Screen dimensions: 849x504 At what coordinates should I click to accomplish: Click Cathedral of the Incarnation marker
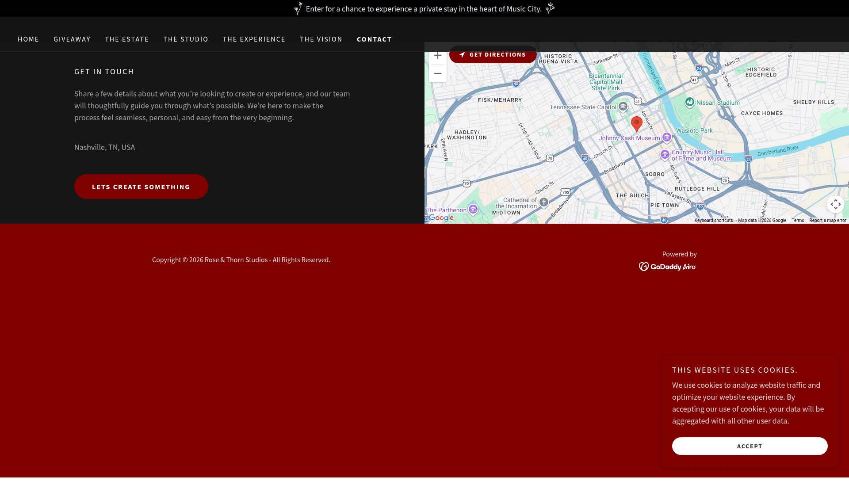(x=544, y=202)
